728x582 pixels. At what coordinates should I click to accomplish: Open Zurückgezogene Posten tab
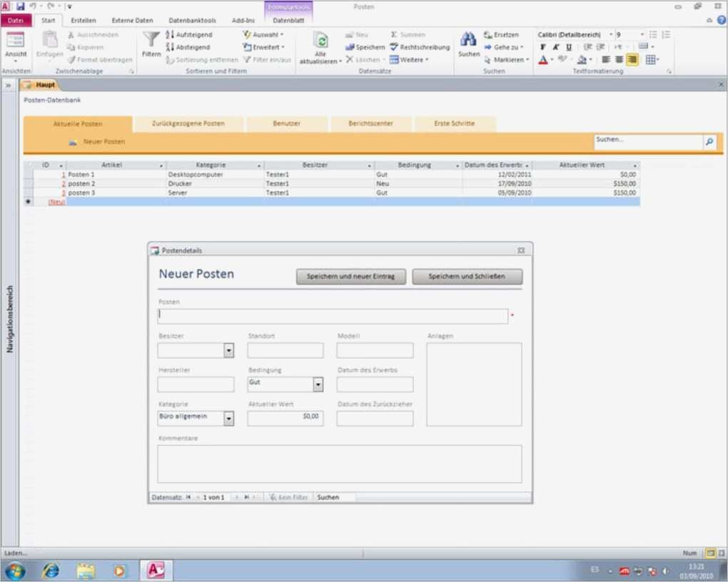(188, 124)
